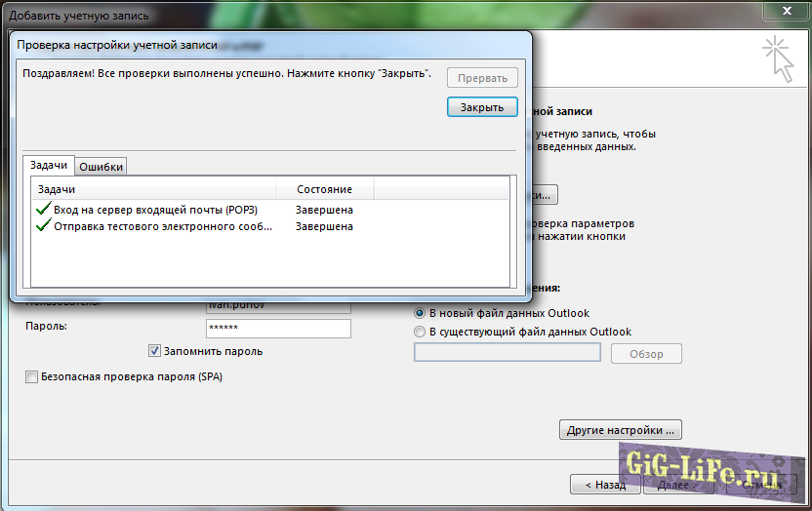
Task: Enable Безопасная проверка пароля (SPA) checkbox
Action: click(x=31, y=376)
